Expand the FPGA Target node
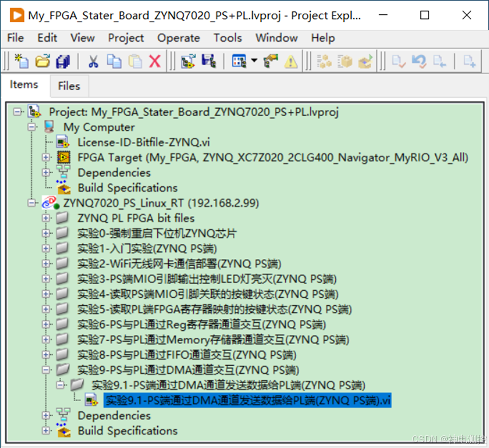Screen dimensions: 489x448 pyautogui.click(x=46, y=157)
